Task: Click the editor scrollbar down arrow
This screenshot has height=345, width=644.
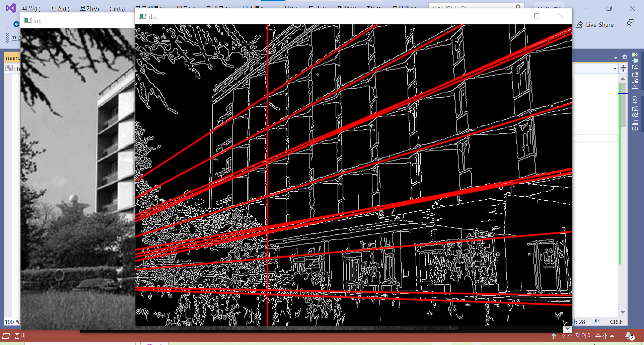Action: point(623,312)
